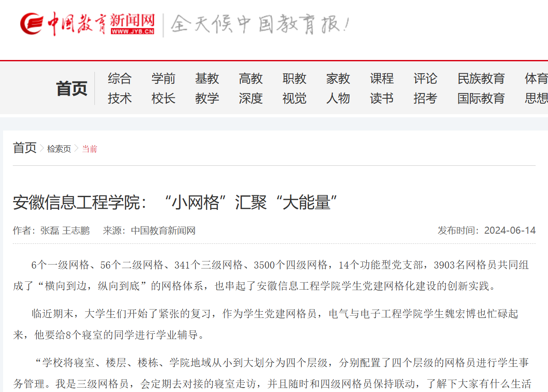The width and height of the screenshot is (548, 392).
Task: Navigate to the 课程 section
Action: [x=381, y=78]
